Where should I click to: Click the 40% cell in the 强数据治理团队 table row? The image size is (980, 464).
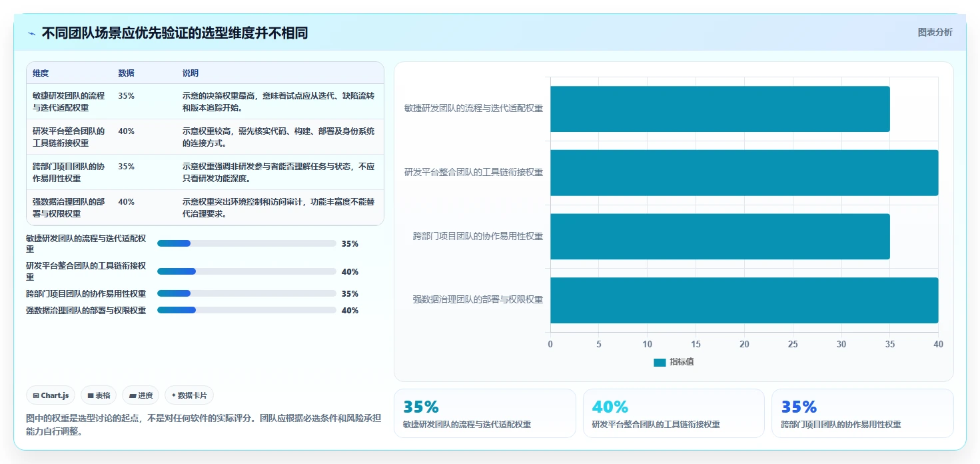(126, 202)
